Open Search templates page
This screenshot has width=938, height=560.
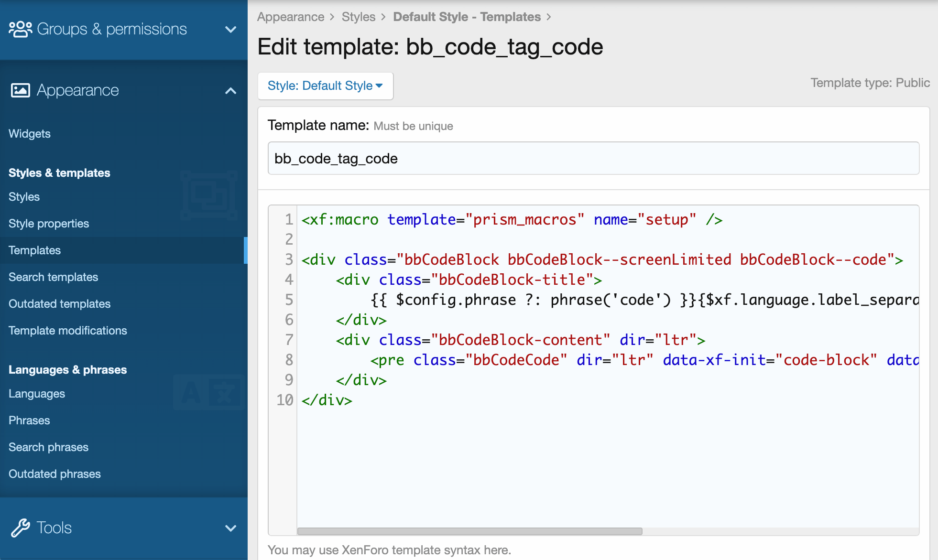tap(53, 277)
